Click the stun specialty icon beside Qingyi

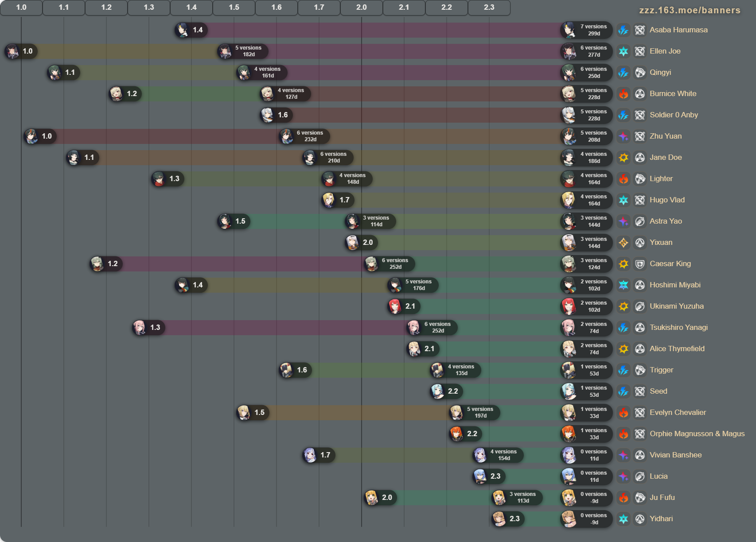(x=640, y=73)
